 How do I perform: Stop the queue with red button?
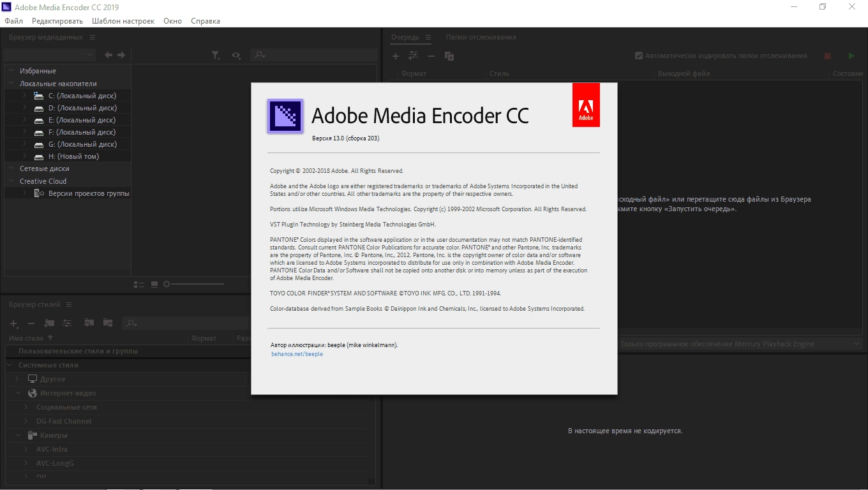(827, 56)
